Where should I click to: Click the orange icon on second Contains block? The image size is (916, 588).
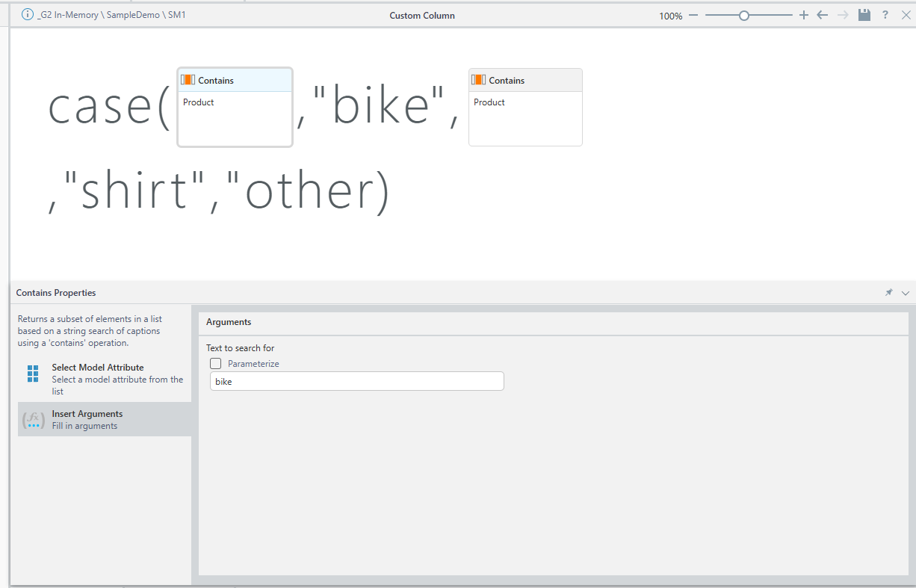pyautogui.click(x=479, y=80)
